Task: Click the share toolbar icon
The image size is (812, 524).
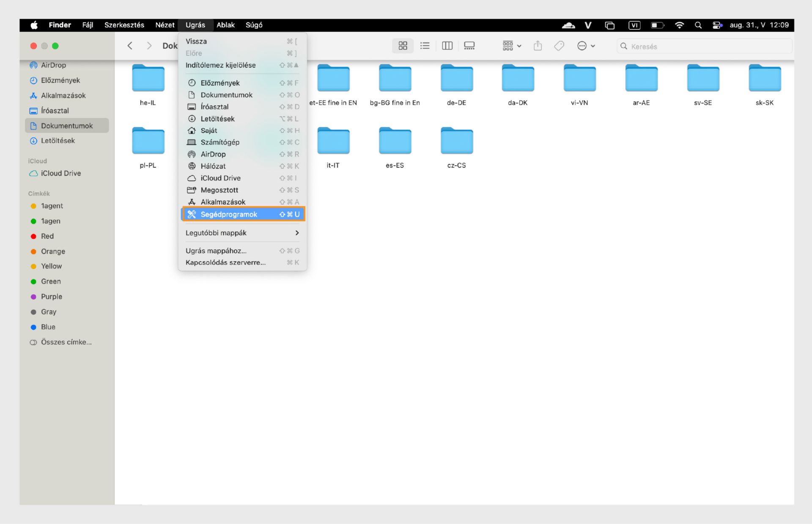Action: tap(538, 46)
